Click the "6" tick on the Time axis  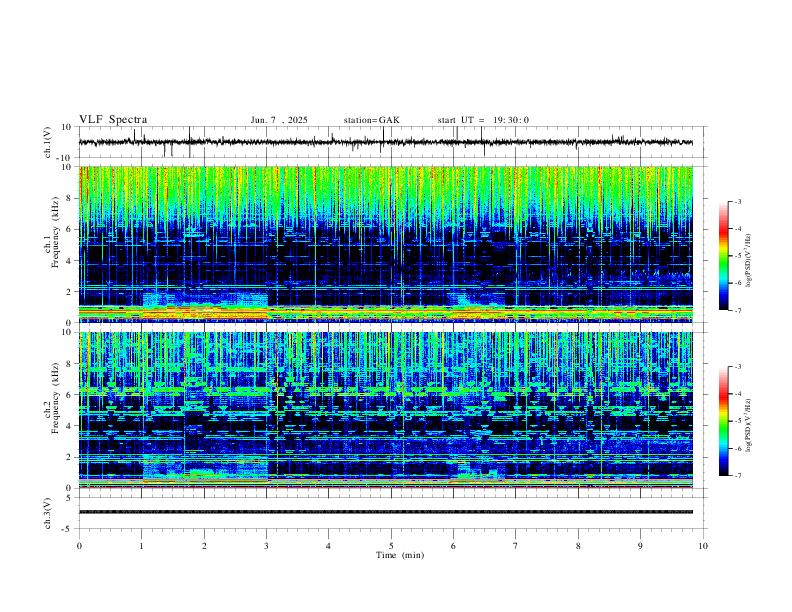453,546
